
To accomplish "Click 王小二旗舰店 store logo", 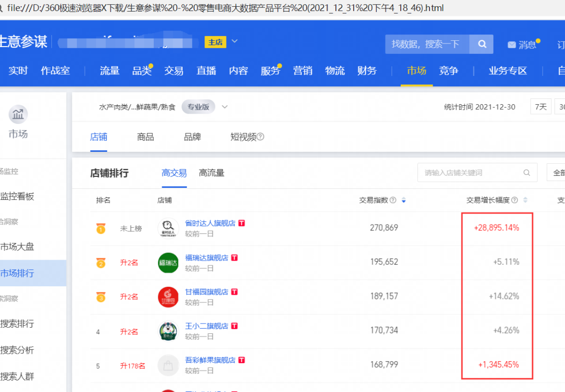I will coord(168,331).
